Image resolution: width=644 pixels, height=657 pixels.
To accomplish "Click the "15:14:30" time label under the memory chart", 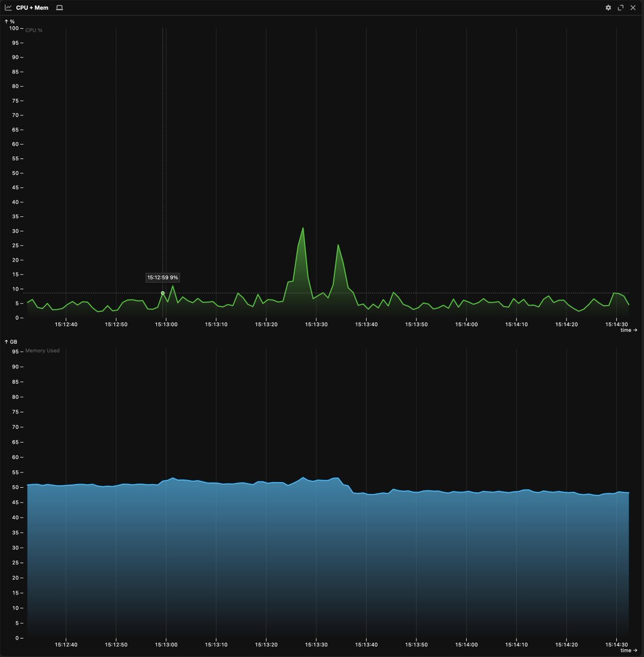I will tap(617, 645).
